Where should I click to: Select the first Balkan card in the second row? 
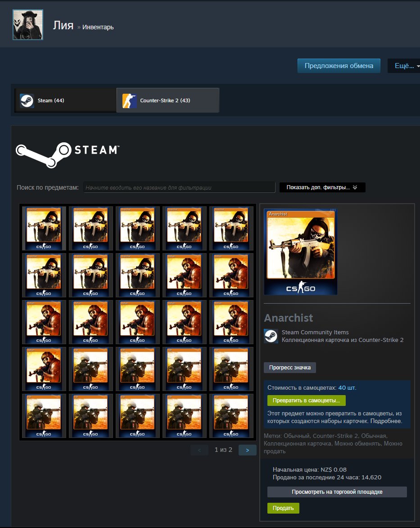(x=184, y=275)
